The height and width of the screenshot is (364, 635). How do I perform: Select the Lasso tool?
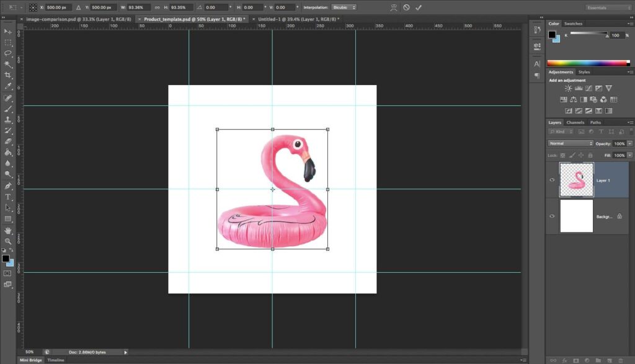tap(8, 53)
